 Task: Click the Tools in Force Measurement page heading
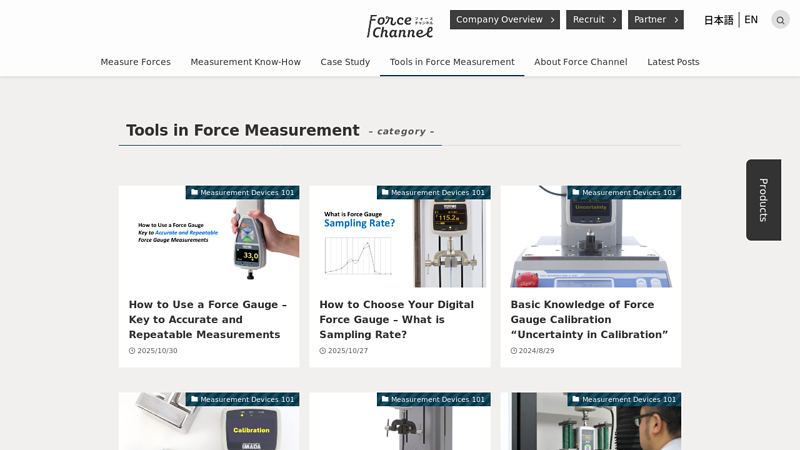click(x=243, y=130)
